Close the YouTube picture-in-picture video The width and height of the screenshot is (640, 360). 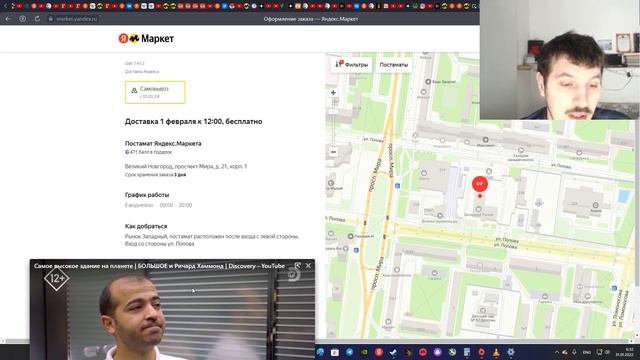pos(308,266)
